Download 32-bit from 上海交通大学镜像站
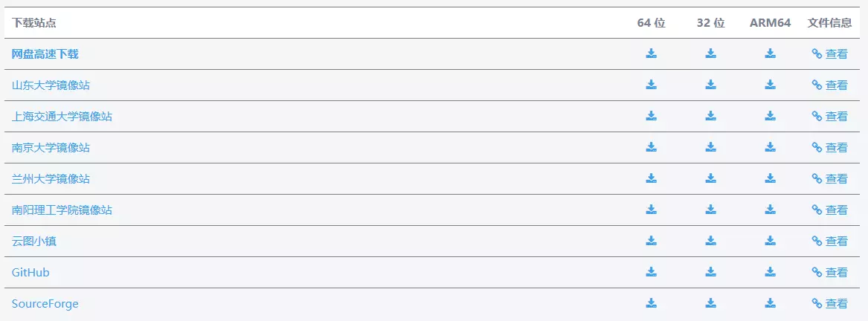 pos(710,116)
